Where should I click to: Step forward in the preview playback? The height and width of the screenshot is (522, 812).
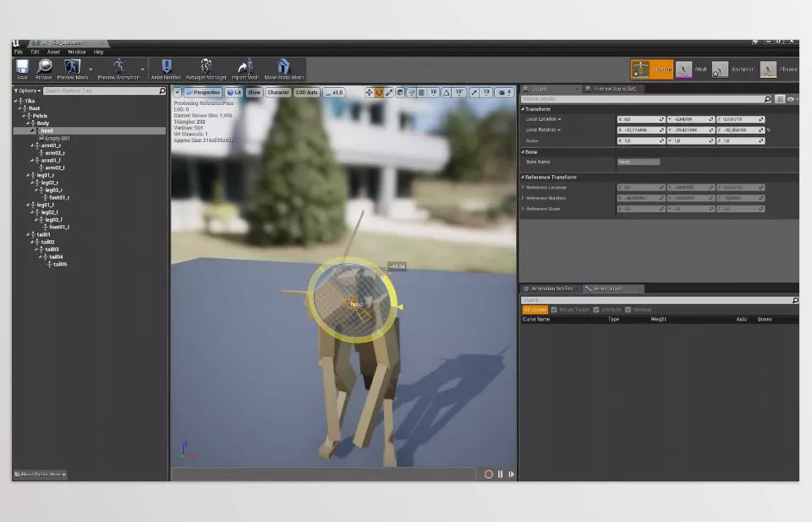512,475
